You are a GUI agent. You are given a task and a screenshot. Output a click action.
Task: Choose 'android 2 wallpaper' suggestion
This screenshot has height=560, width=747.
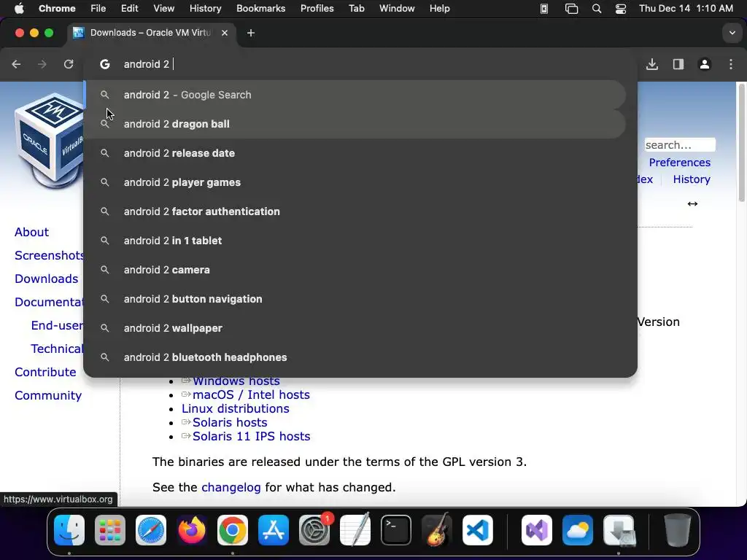point(355,328)
